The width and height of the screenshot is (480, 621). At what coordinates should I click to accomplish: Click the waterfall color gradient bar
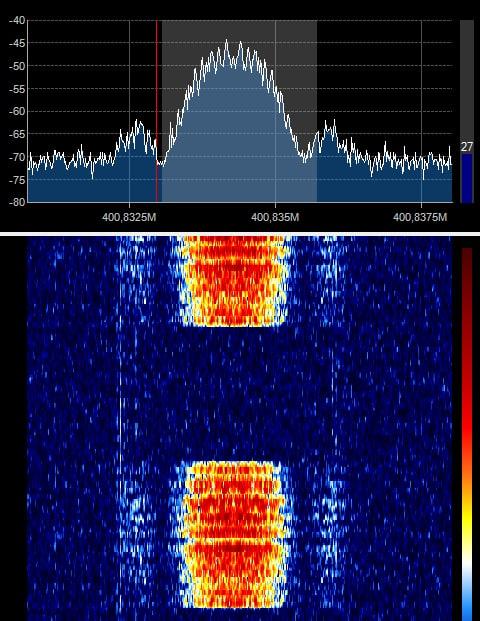point(467,434)
